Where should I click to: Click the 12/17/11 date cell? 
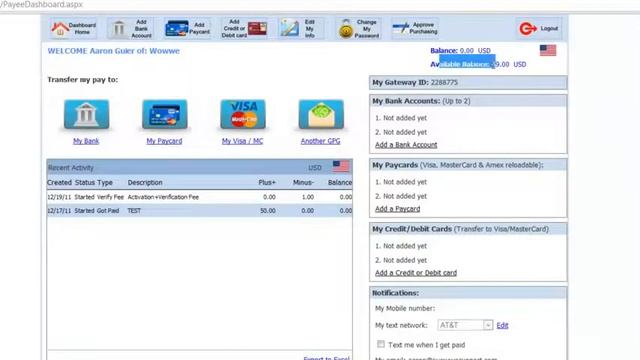[59, 211]
